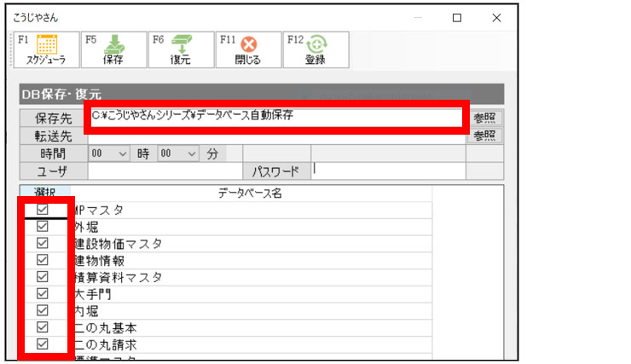Click the パスワード input field
Image resolution: width=631 pixels, height=364 pixels.
[x=388, y=171]
